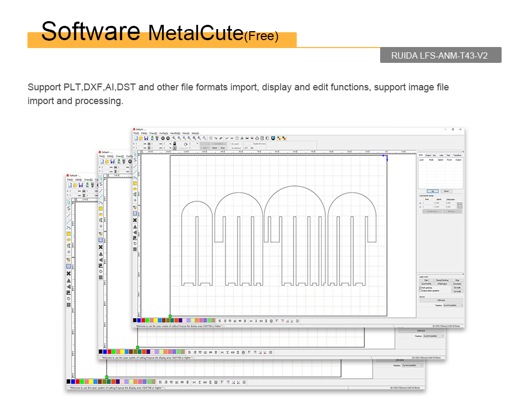Click Open folder icon in front window toolbar
Screen dimensions: 528x420
click(141, 138)
